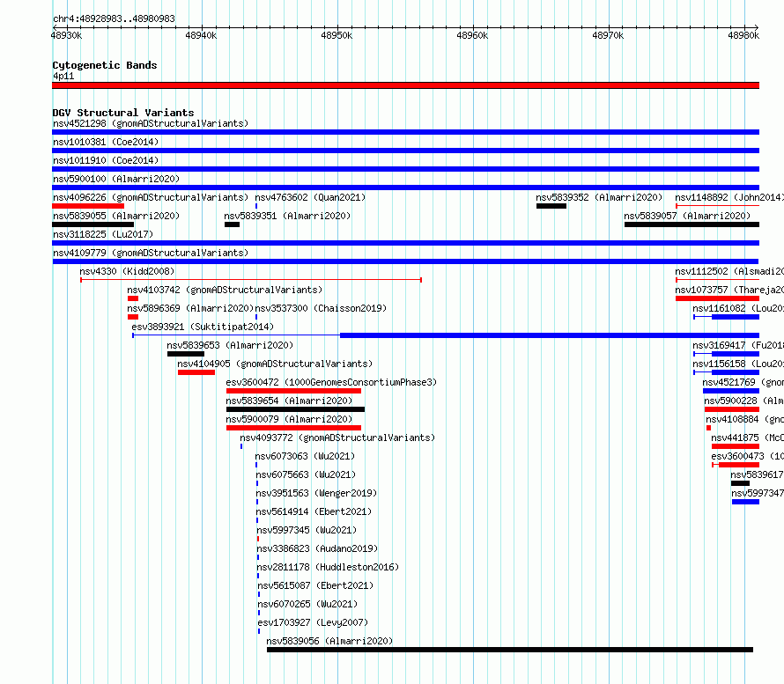Open nsv3951563 (Wenger2019) variant

click(x=316, y=493)
